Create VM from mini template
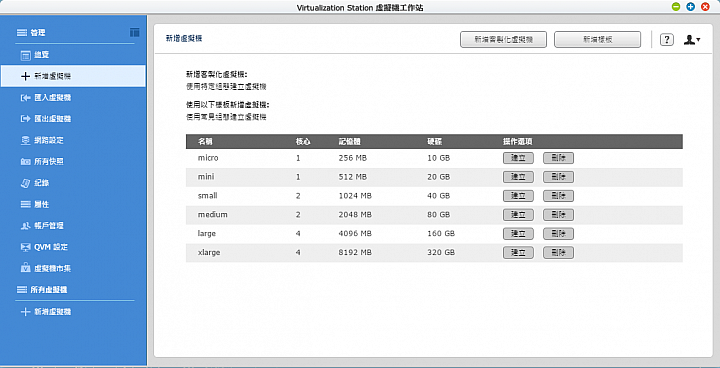Viewport: 720px width, 368px height. click(x=518, y=177)
